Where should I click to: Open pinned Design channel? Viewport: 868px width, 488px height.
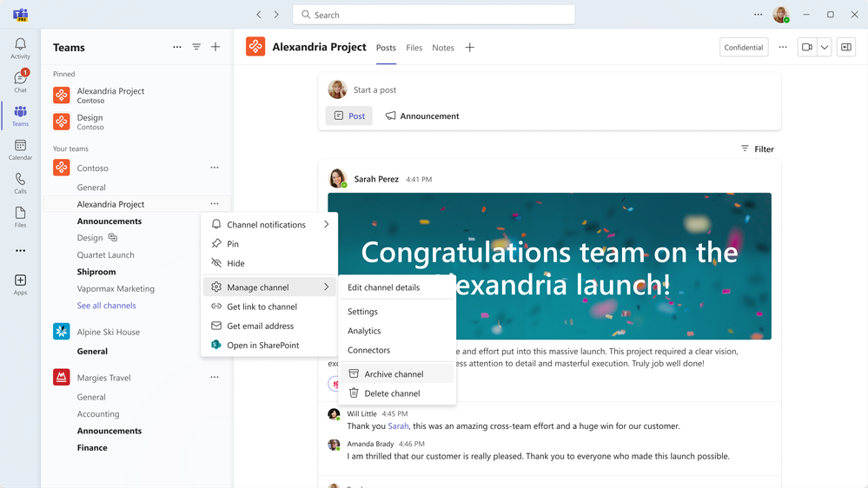[x=136, y=122]
